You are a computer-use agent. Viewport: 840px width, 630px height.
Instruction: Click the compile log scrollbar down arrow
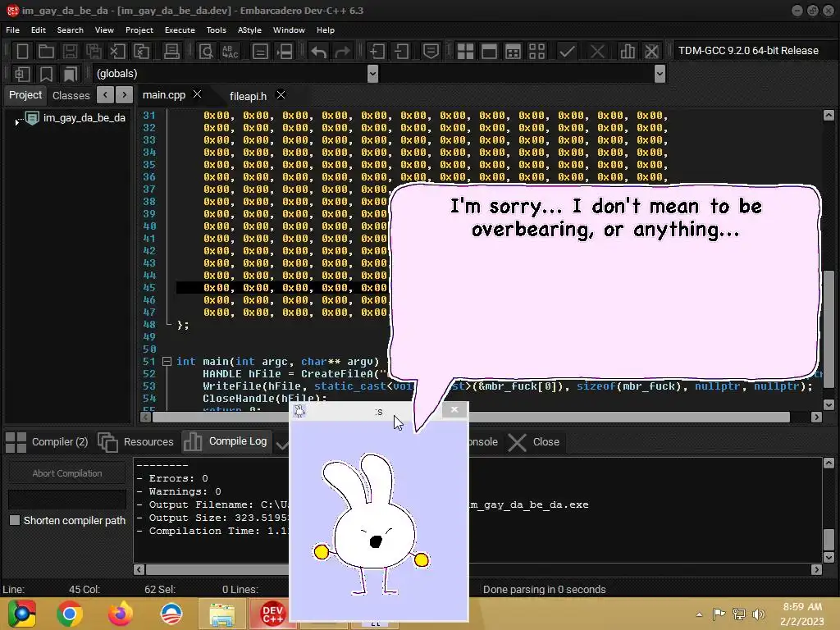point(829,557)
